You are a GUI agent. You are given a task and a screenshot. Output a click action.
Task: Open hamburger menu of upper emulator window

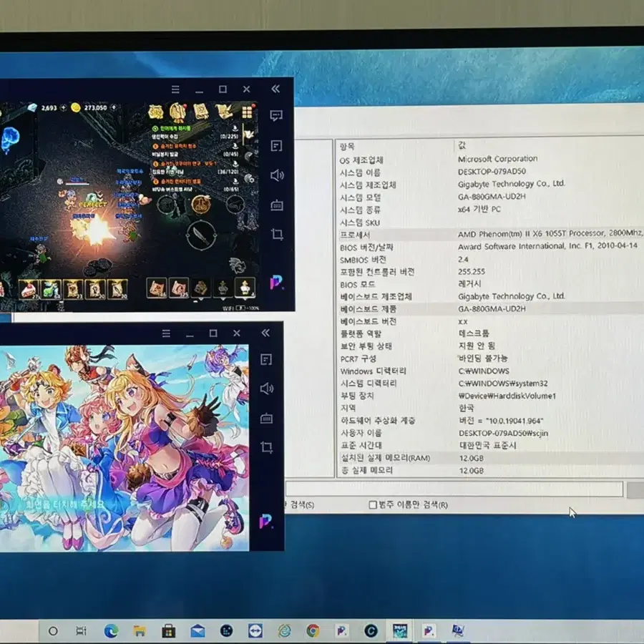coord(175,89)
